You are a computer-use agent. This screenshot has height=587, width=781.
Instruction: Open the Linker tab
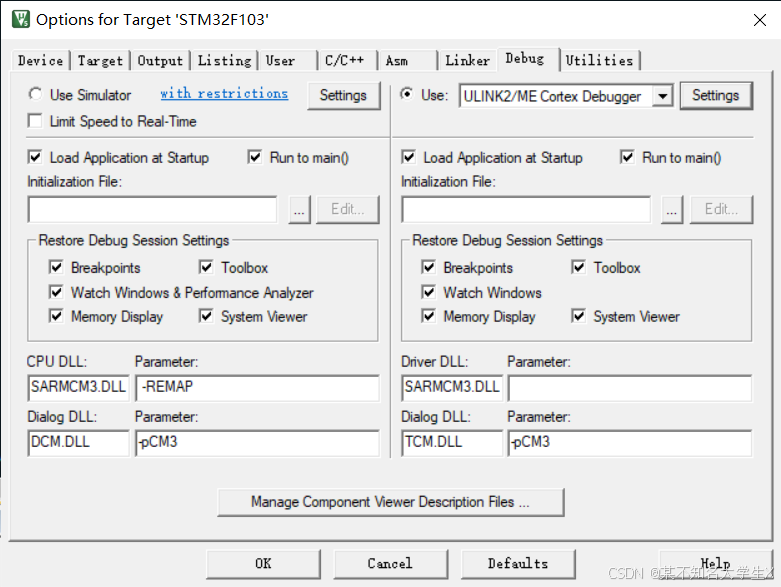pyautogui.click(x=467, y=61)
